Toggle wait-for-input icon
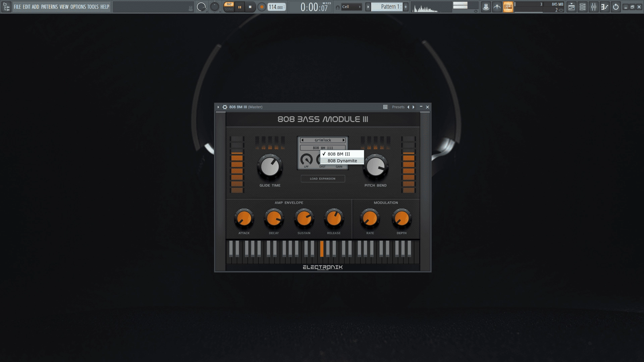 (497, 7)
